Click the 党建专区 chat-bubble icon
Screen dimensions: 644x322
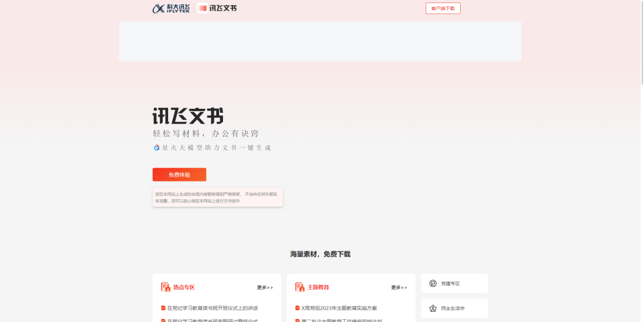tap(433, 283)
